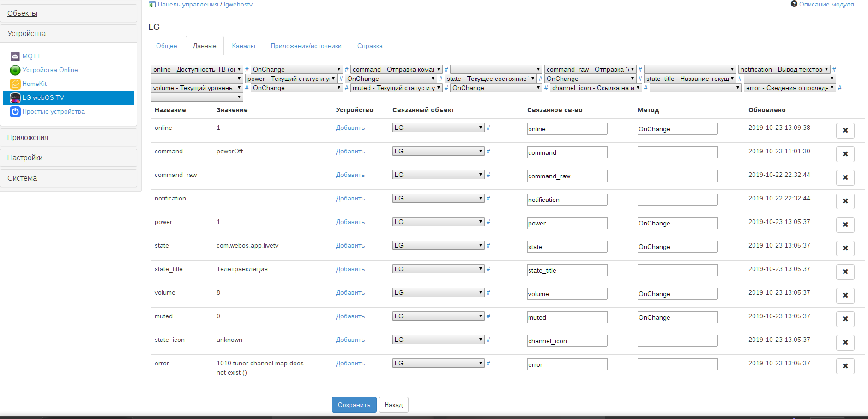Click the value 'Телетрансляция'
Image resolution: width=868 pixels, height=419 pixels.
[x=242, y=269]
